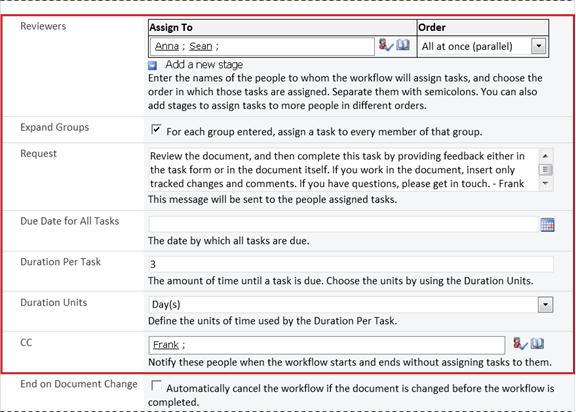Open the Order dropdown showing All at once (parallel)
Screen dimensions: 576x412
coord(539,46)
